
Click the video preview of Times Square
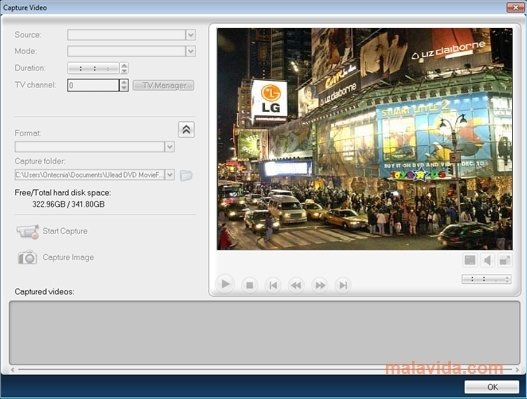pyautogui.click(x=365, y=139)
